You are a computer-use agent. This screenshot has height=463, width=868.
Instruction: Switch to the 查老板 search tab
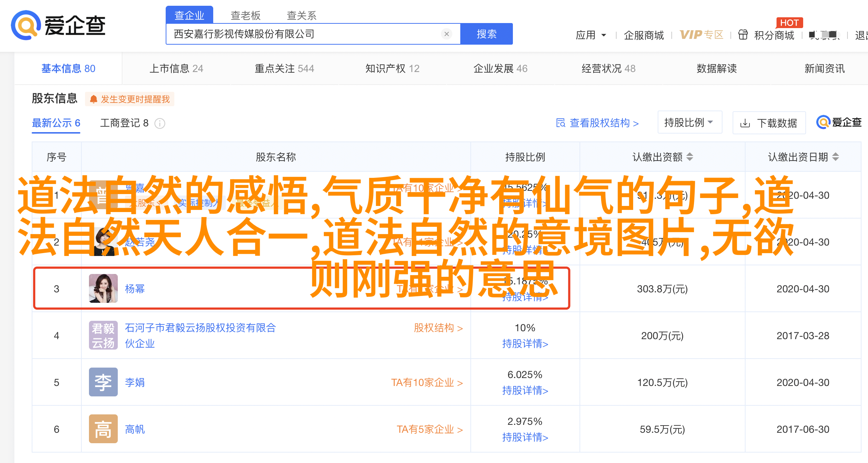tap(245, 15)
